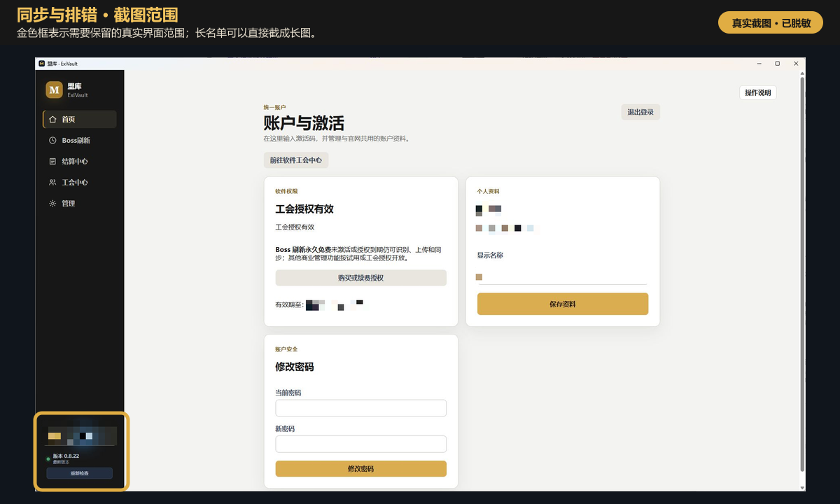Click the 版本 0.8.22 text

[x=66, y=456]
